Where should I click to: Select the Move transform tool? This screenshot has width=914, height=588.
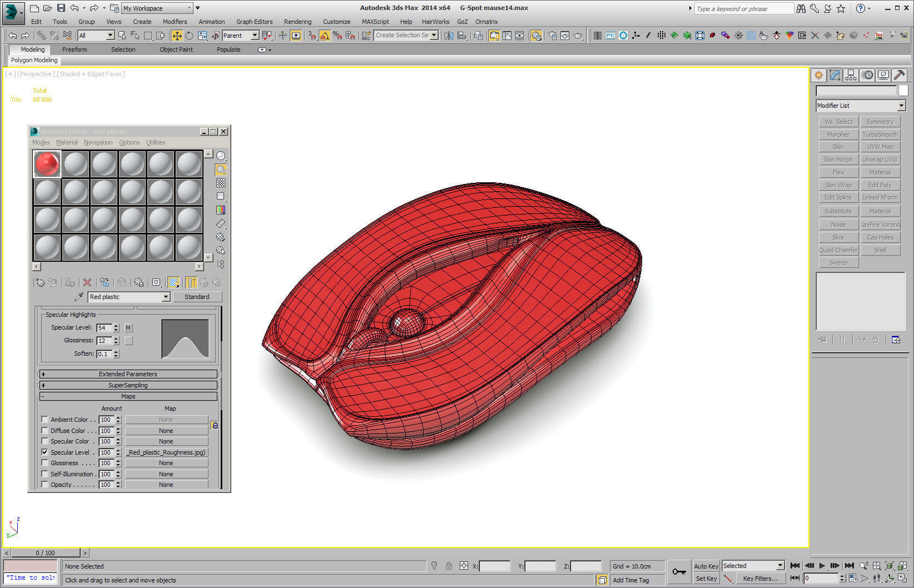[x=177, y=36]
